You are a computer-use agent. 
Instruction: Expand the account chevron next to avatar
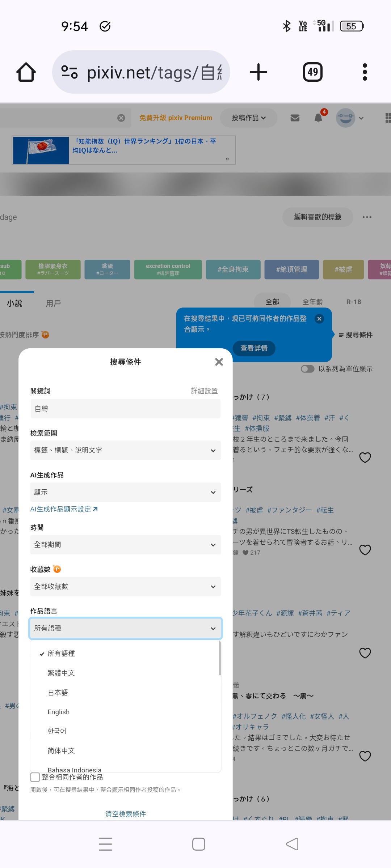pyautogui.click(x=361, y=118)
